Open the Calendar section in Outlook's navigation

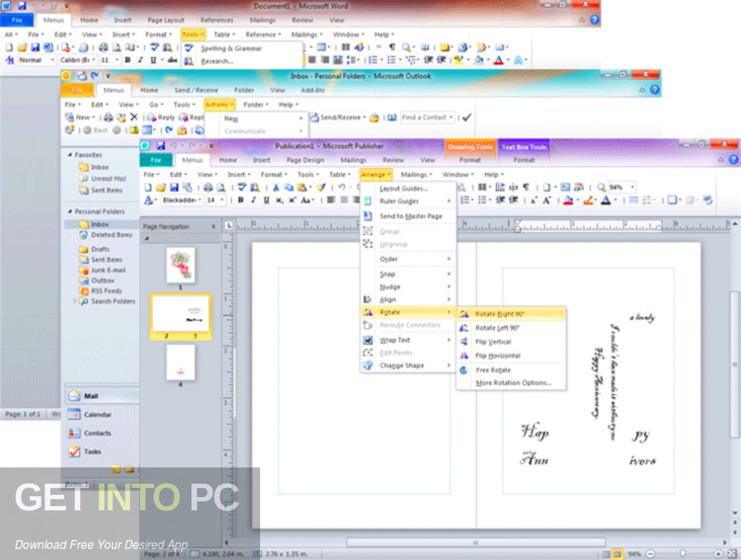click(102, 415)
